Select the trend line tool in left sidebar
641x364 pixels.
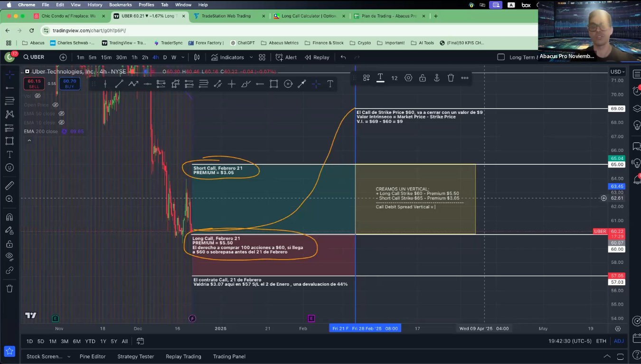pyautogui.click(x=9, y=88)
